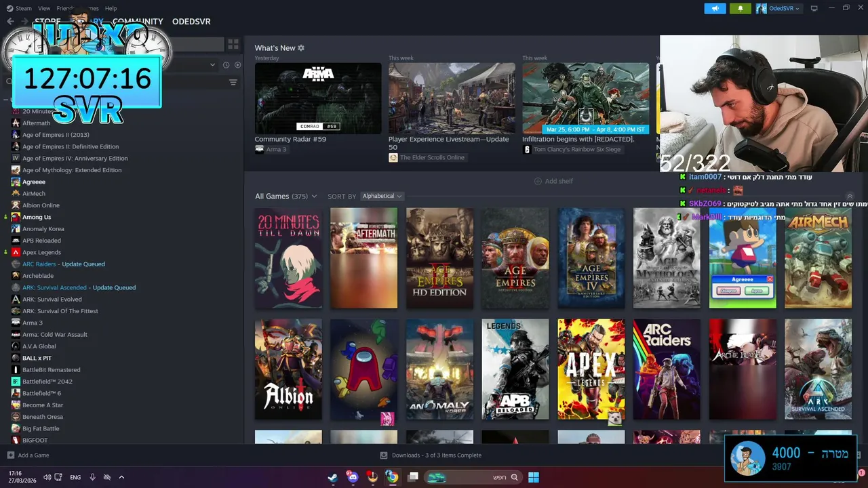
Task: Open the AirMech game cover
Action: click(818, 258)
